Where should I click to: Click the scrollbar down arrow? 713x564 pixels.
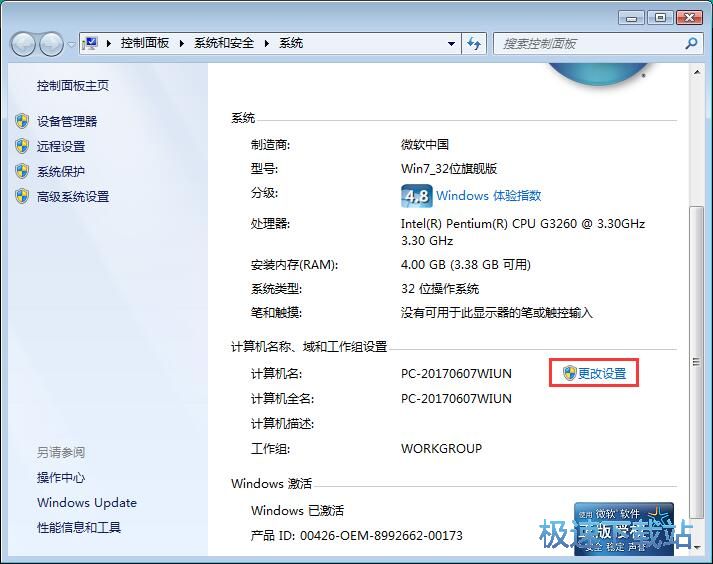coord(697,547)
